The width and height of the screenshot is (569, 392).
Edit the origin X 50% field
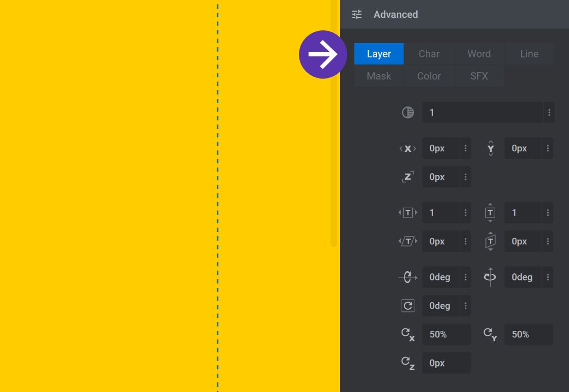click(x=447, y=335)
